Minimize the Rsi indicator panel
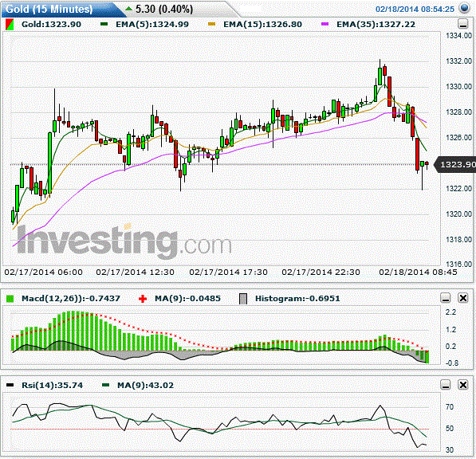This screenshot has width=476, height=459. pos(446,385)
